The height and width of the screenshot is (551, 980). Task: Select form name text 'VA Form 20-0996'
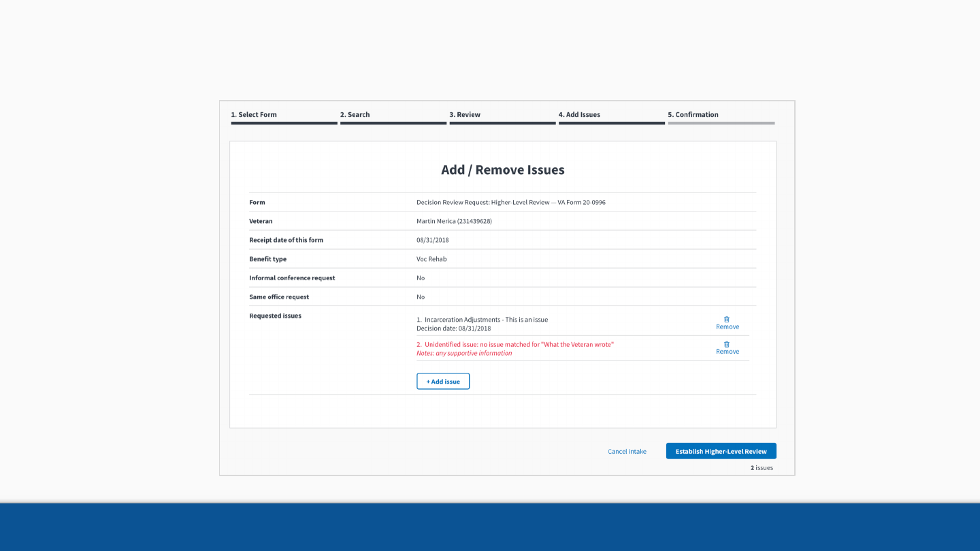point(582,203)
